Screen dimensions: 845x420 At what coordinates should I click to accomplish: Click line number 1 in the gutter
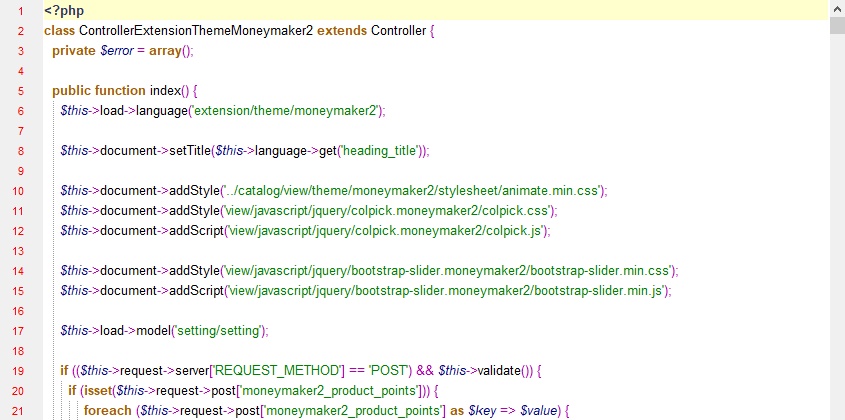point(21,10)
